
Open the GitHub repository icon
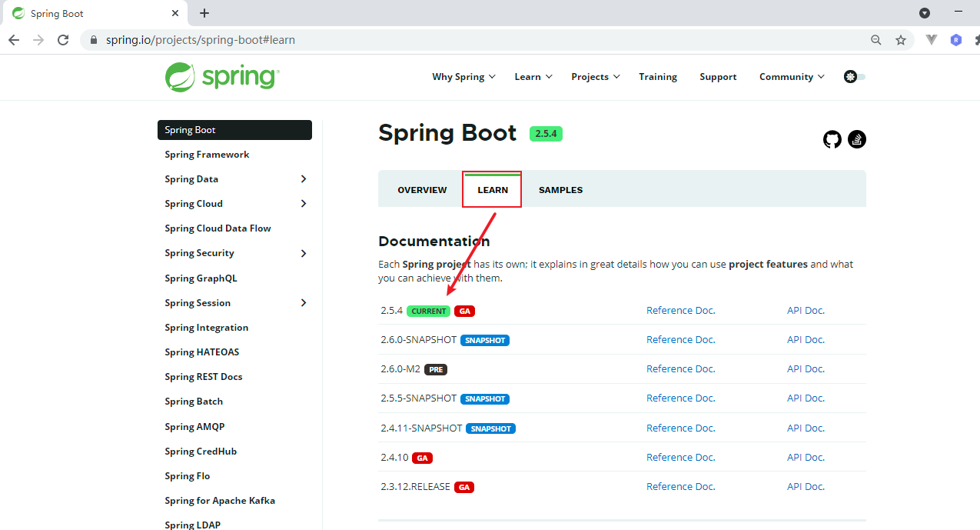832,139
